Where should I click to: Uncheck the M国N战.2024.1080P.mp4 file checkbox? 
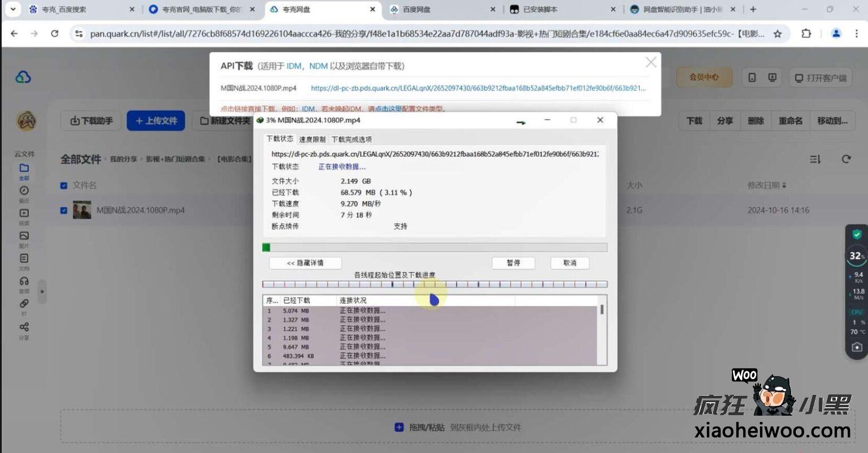tap(64, 210)
